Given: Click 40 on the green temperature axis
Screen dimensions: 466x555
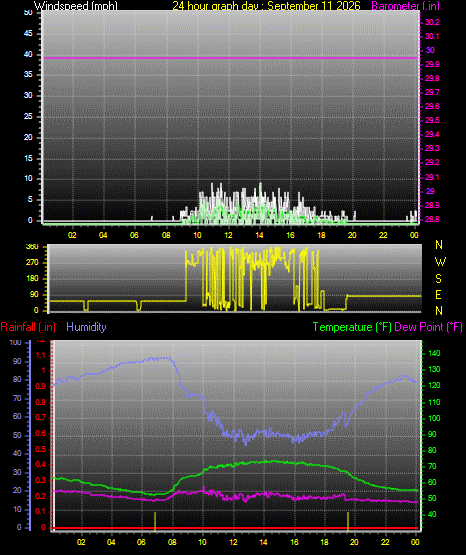Looking at the screenshot, I should (x=432, y=514).
